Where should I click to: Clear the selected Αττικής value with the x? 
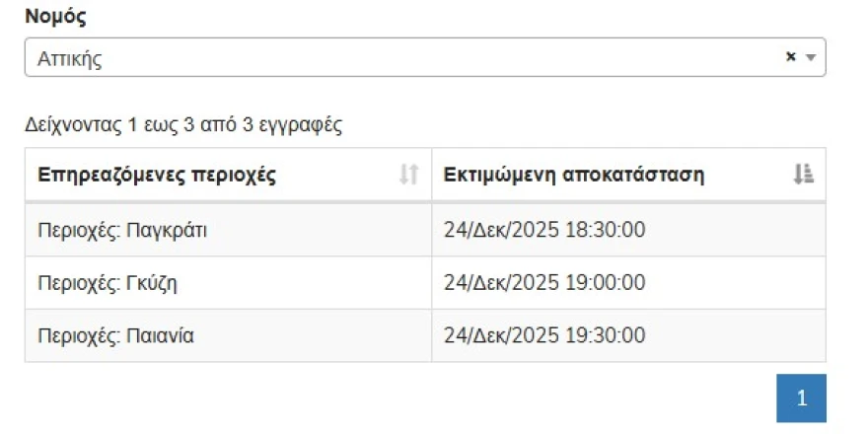pyautogui.click(x=790, y=57)
